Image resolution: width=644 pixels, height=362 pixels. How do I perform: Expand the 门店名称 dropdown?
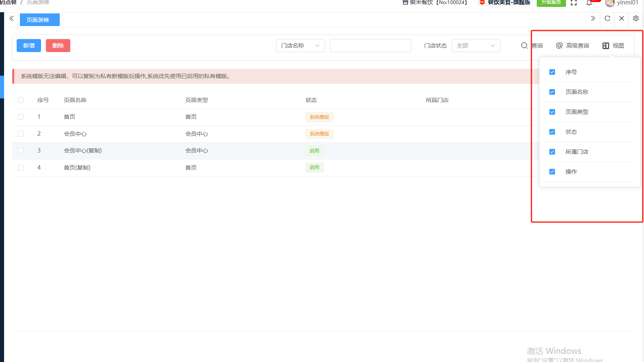pyautogui.click(x=300, y=46)
